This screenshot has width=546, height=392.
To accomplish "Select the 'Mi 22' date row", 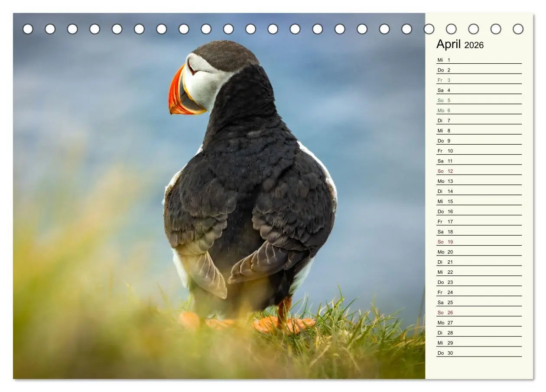I will [x=479, y=272].
